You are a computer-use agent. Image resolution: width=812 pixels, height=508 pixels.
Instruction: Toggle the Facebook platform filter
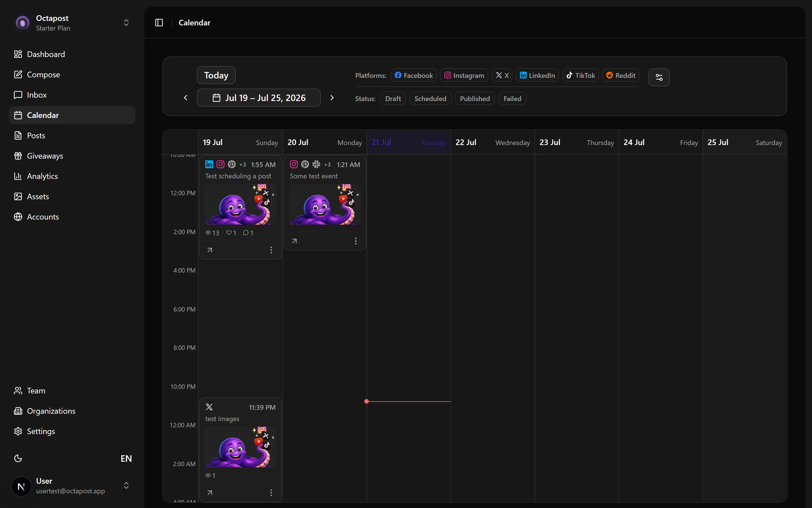tap(414, 75)
